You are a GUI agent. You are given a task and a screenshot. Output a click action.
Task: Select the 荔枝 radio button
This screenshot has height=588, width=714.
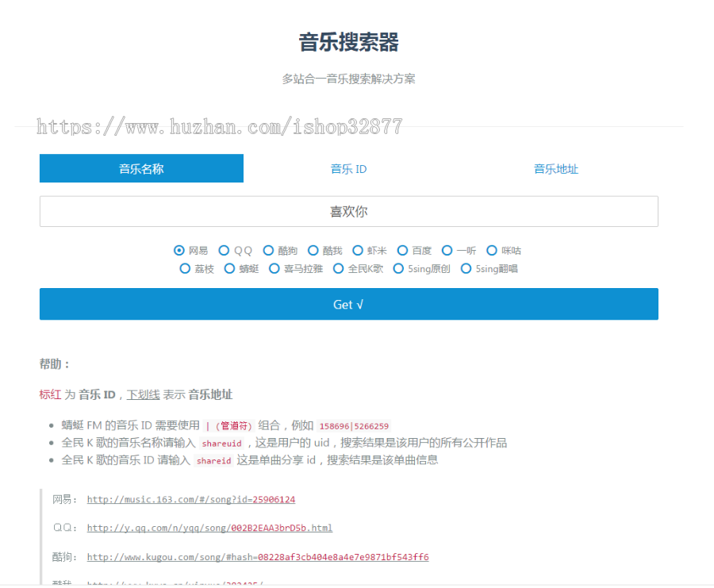pos(185,269)
